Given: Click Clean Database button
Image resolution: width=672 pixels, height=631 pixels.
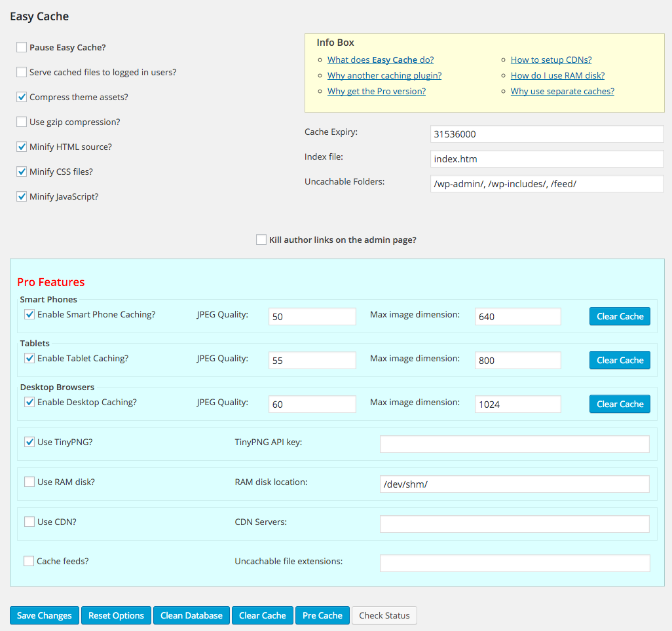Looking at the screenshot, I should (191, 615).
